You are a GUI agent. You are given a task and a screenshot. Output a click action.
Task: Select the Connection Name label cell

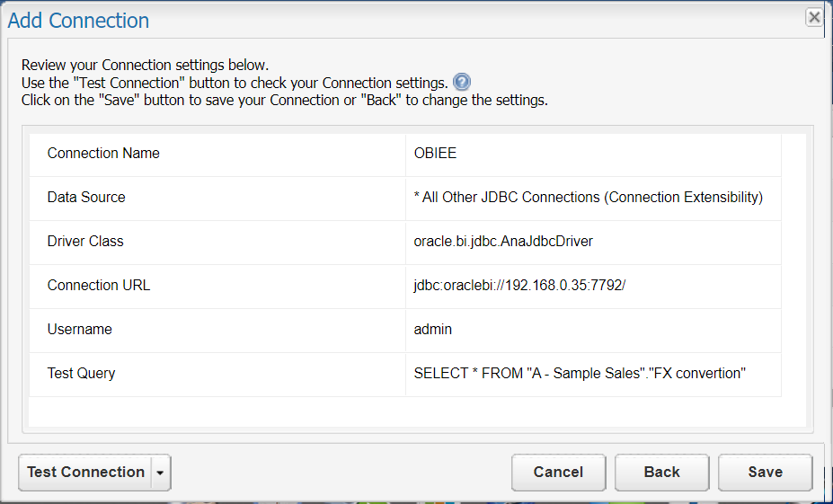[x=103, y=154]
